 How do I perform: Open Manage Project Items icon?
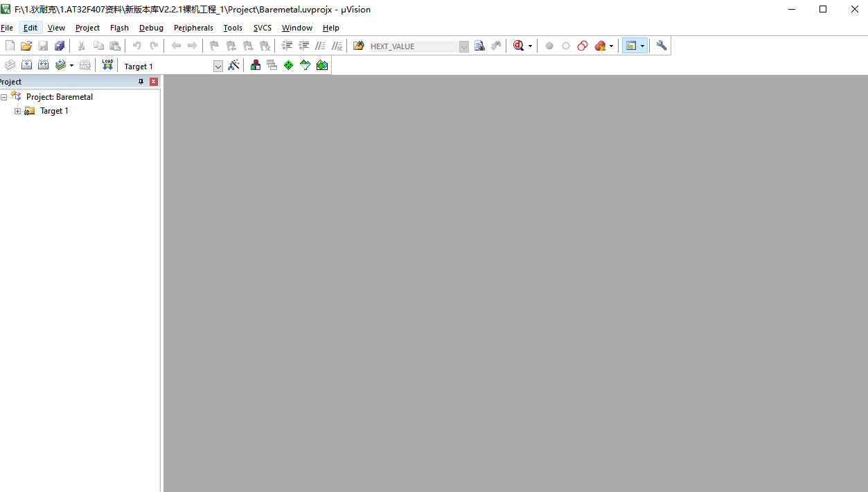point(256,65)
